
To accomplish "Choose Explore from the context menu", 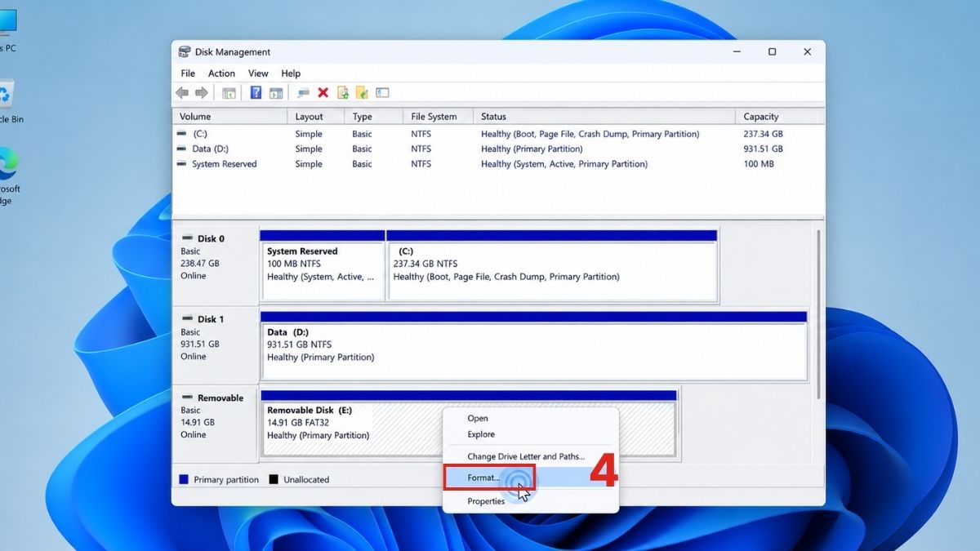I will (531, 434).
